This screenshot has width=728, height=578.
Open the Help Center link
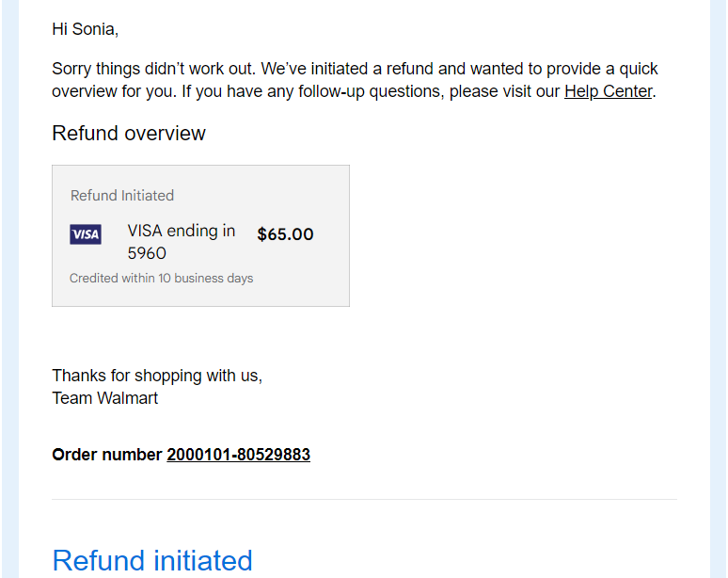click(x=609, y=91)
